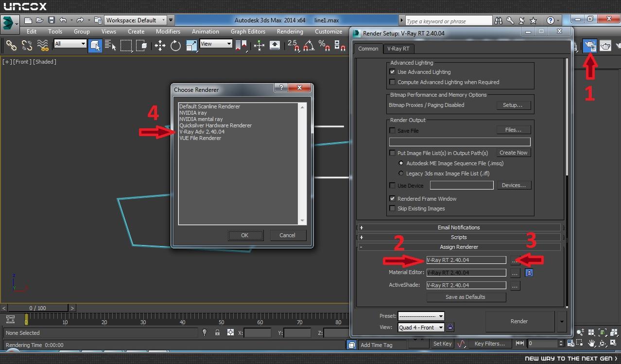The width and height of the screenshot is (621, 364).
Task: Enable Compute Advanced Lighting when Required
Action: click(392, 82)
